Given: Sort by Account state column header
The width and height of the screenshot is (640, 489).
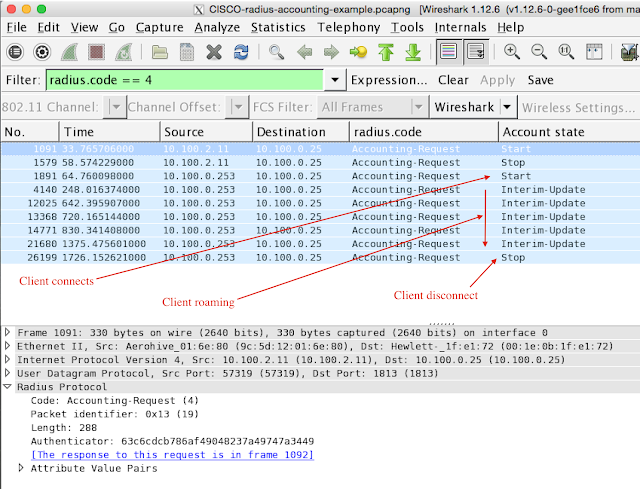Looking at the screenshot, I should [569, 132].
